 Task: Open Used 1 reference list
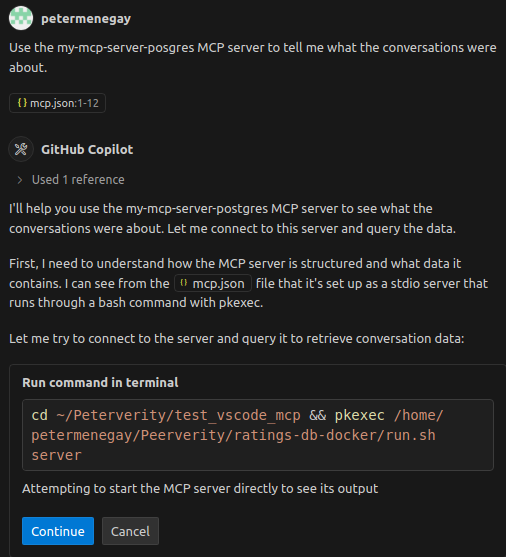78,180
